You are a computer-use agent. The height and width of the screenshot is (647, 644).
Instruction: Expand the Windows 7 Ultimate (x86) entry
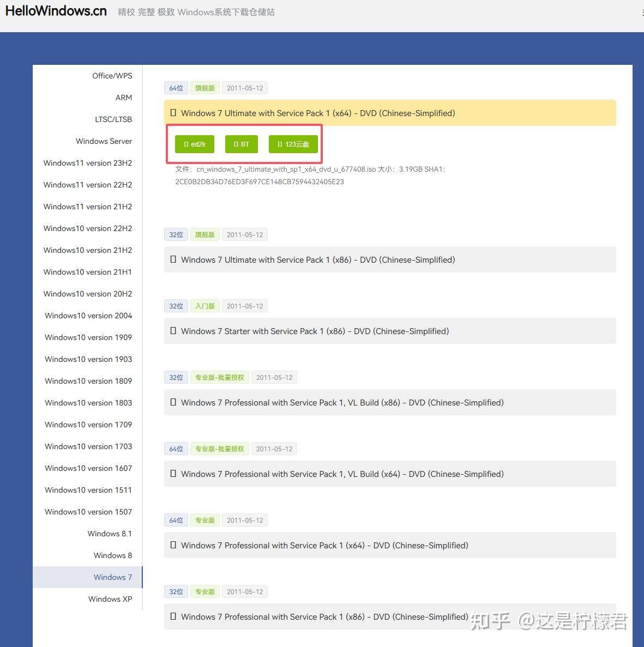(390, 260)
